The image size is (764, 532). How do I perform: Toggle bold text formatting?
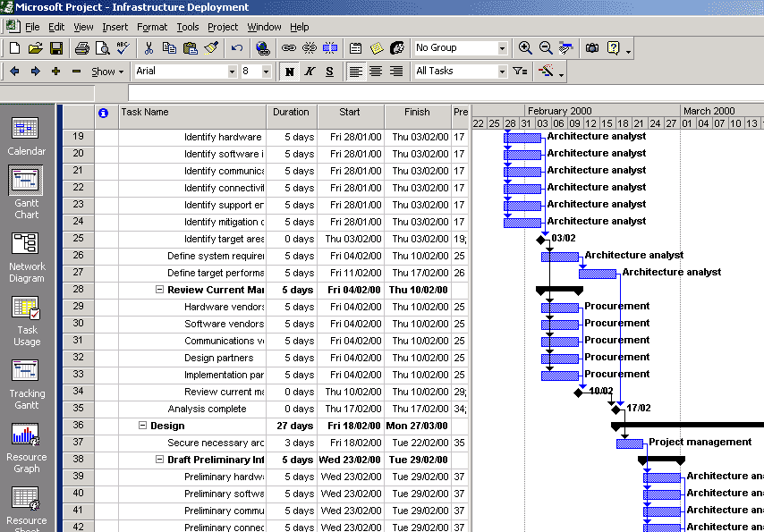[289, 72]
